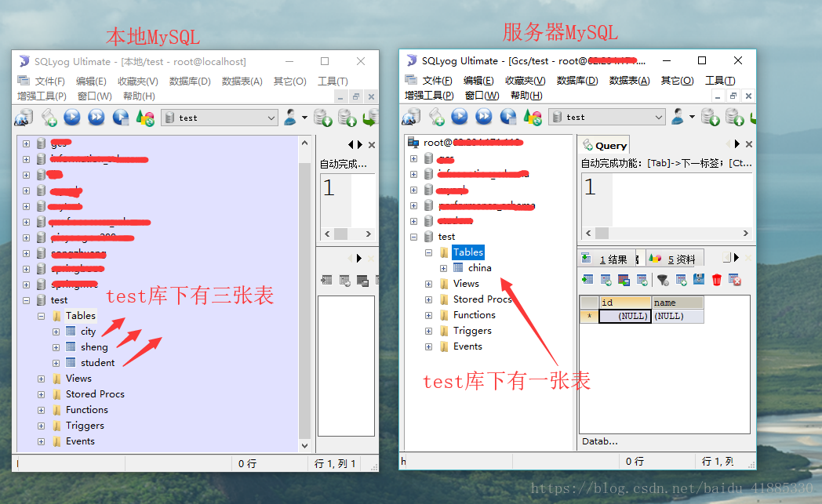Click up arrow of local tree scrollbar
Screen dimensions: 822x504
(304, 143)
